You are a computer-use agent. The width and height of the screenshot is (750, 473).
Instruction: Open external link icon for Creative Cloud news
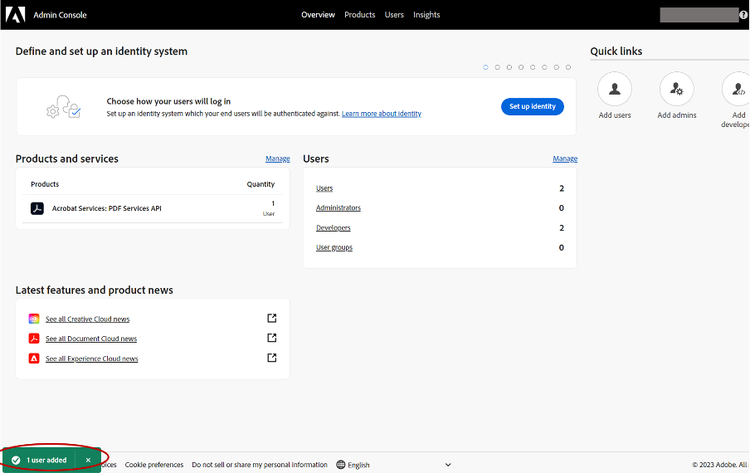click(x=272, y=319)
